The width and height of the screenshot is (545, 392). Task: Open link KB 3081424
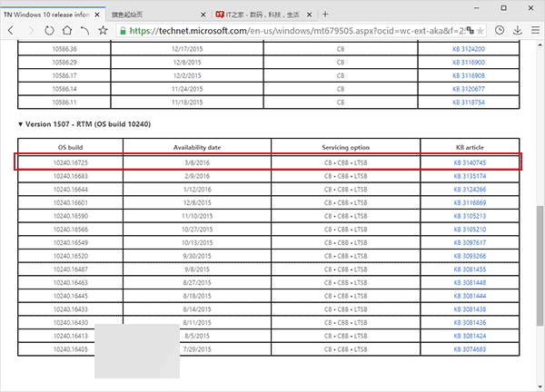click(470, 336)
